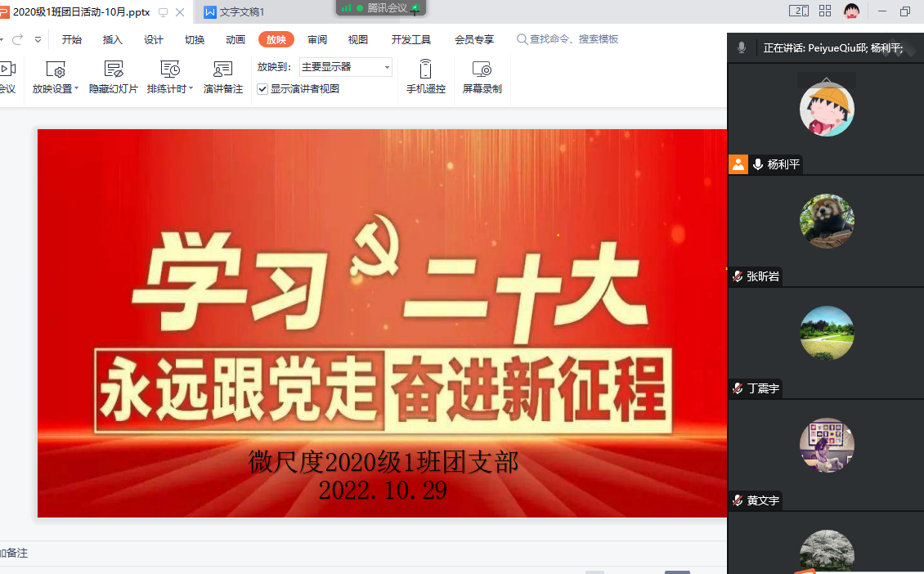Screen dimensions: 924x574
Task: Click 杨利平's microphone icon
Action: (x=758, y=164)
